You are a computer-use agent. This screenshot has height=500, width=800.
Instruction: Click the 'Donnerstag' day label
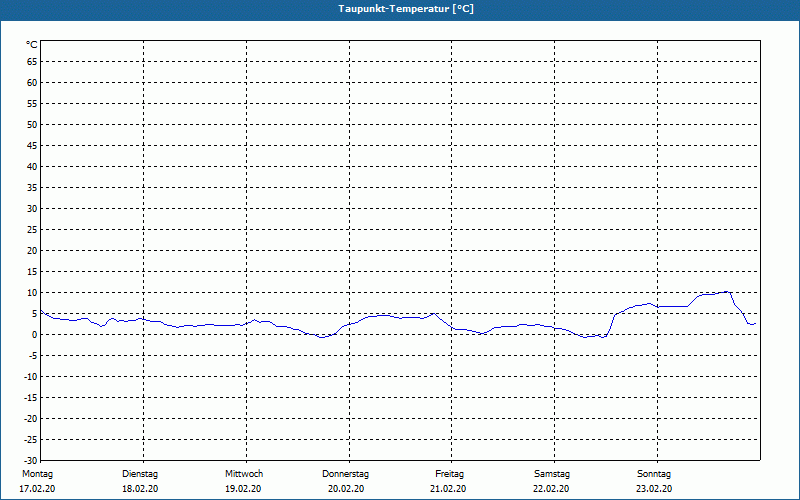pyautogui.click(x=345, y=474)
